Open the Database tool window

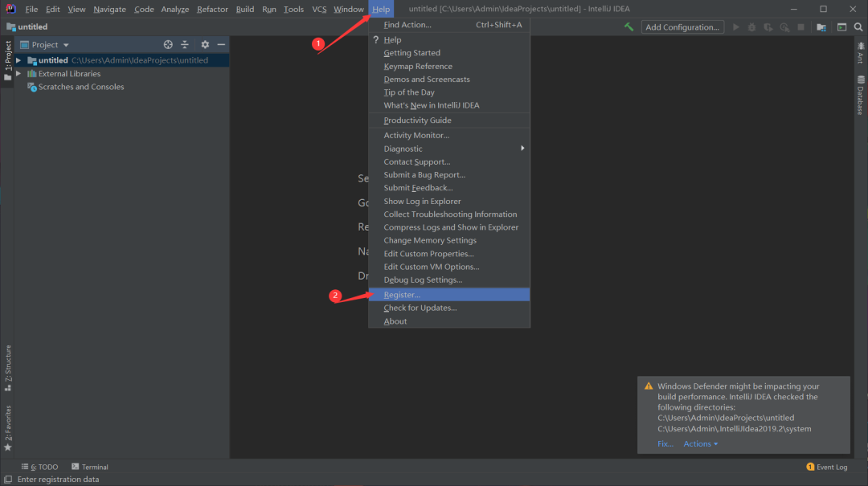click(x=860, y=95)
